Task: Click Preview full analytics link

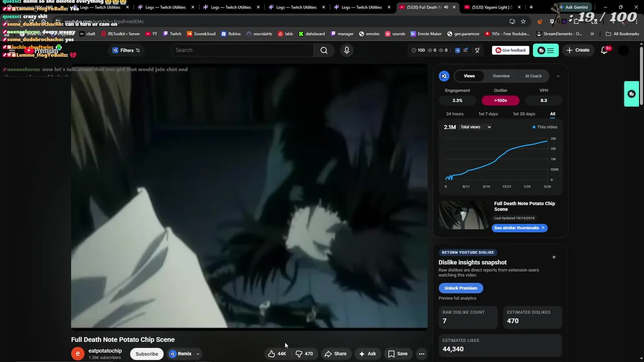Action: 457,298
